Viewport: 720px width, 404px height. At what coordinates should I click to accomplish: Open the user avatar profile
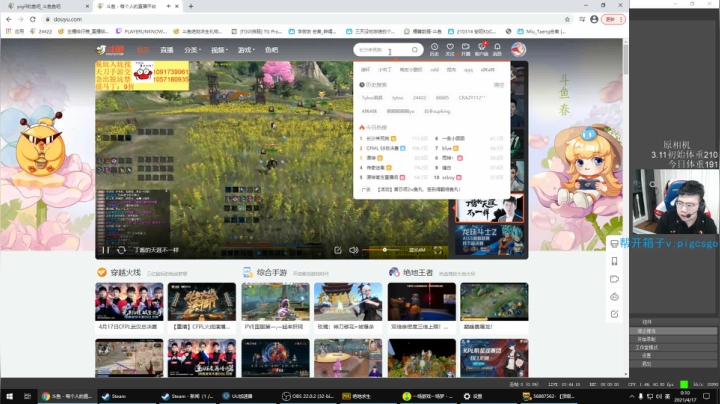point(518,49)
